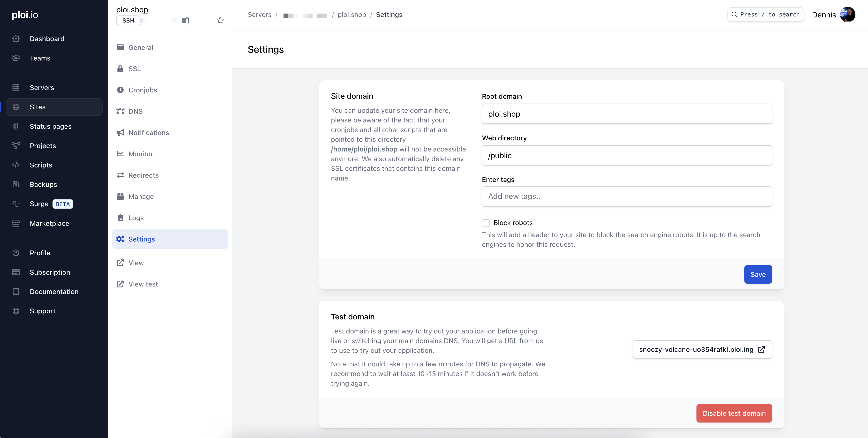Click the copy icon beside SSH
Screen dimensions: 868x438
185,21
